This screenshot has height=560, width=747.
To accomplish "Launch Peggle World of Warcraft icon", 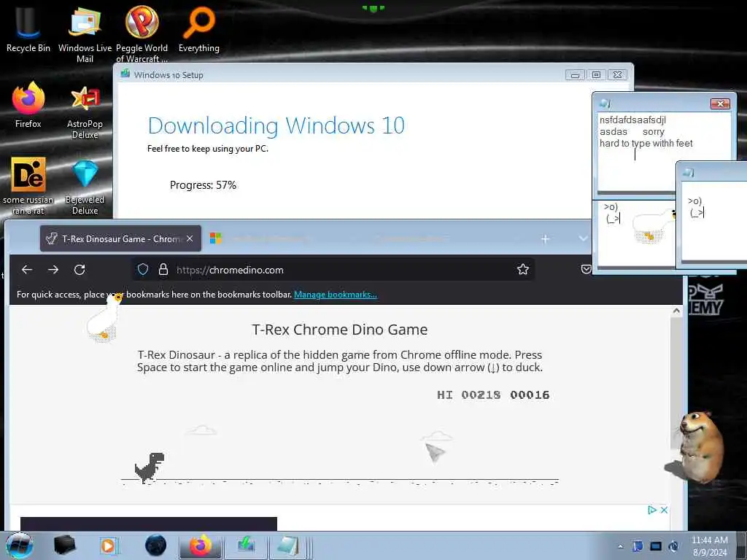I will click(142, 34).
